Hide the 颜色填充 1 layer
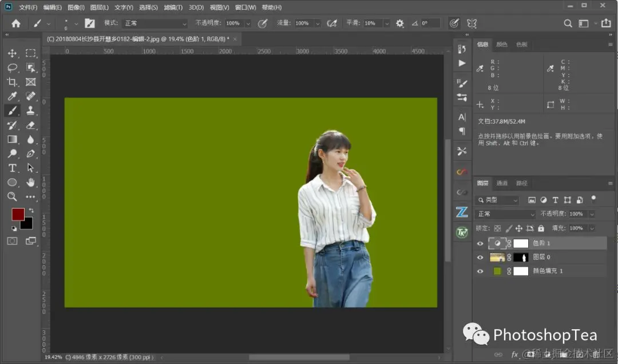 click(480, 271)
